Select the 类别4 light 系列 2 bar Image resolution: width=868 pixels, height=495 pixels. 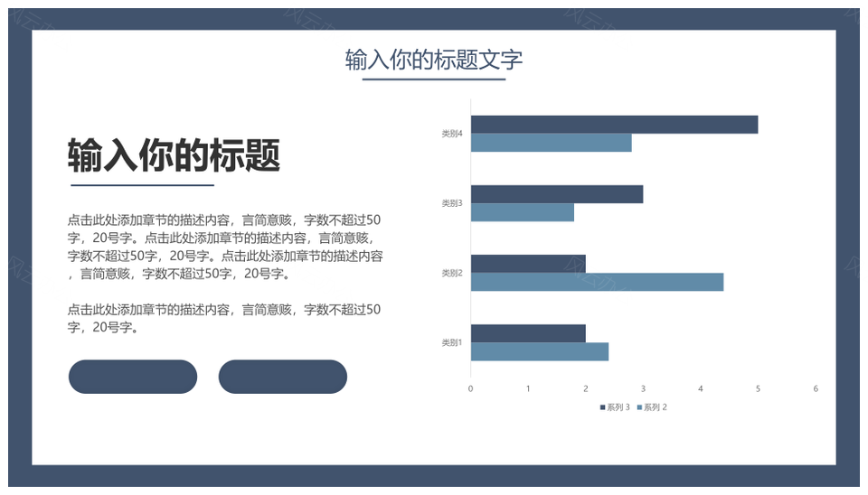pos(552,143)
